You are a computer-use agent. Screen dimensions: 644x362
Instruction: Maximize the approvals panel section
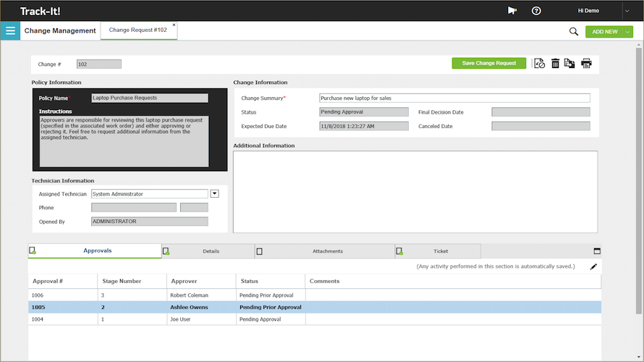click(597, 251)
